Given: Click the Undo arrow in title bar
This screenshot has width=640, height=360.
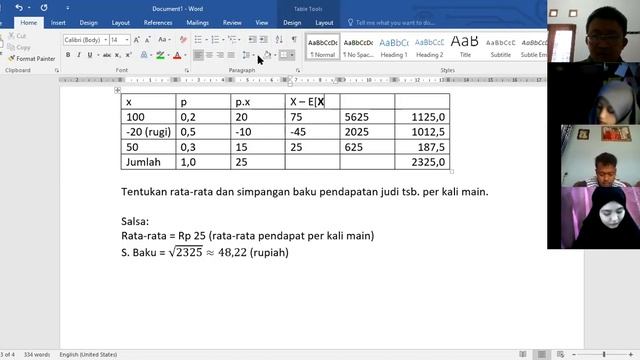Looking at the screenshot, I should click(19, 8).
